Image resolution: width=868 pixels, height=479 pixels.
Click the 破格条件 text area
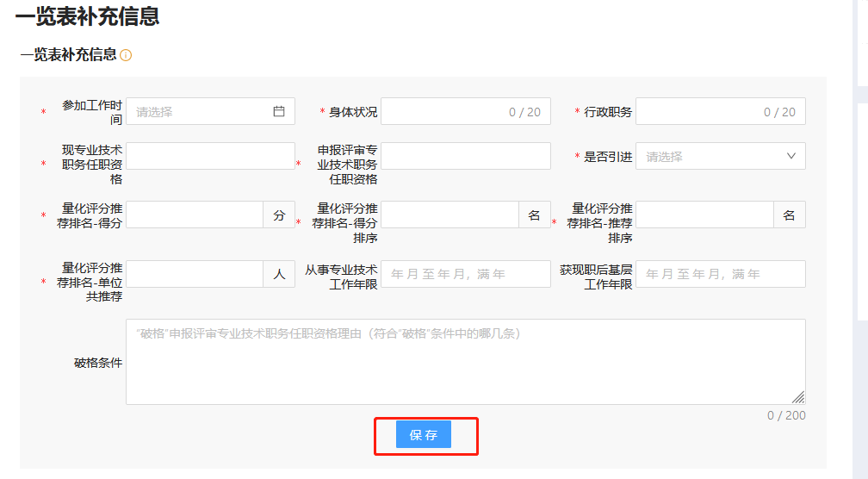[x=465, y=362]
